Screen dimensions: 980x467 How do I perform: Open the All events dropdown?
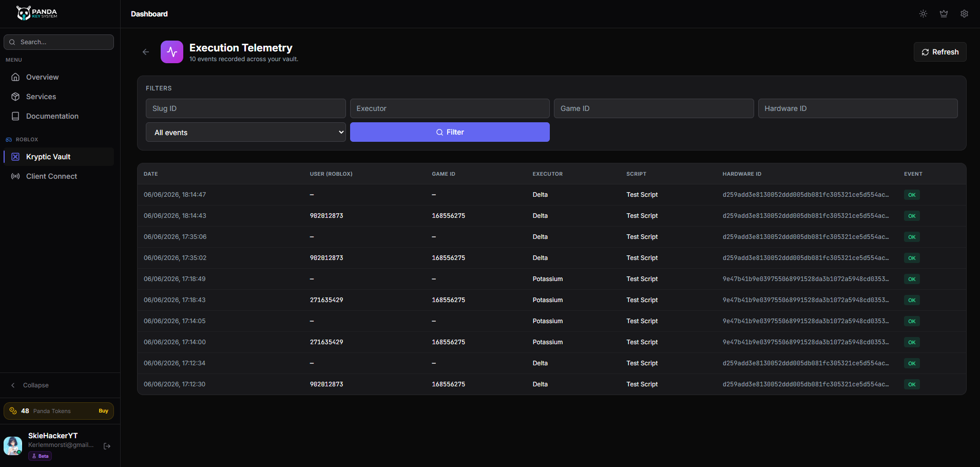[246, 132]
